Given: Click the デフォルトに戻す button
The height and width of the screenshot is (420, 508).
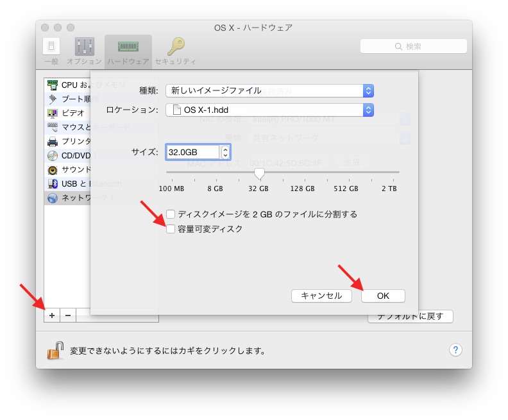Looking at the screenshot, I should (410, 318).
